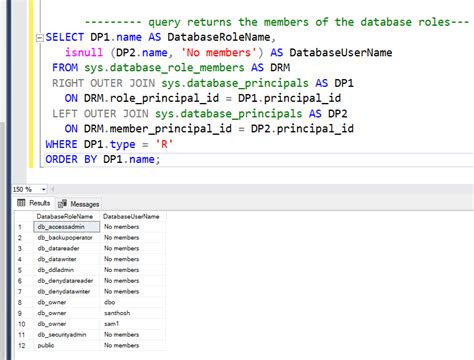Select the santhosh user name cell
474x360 pixels.
click(x=133, y=313)
